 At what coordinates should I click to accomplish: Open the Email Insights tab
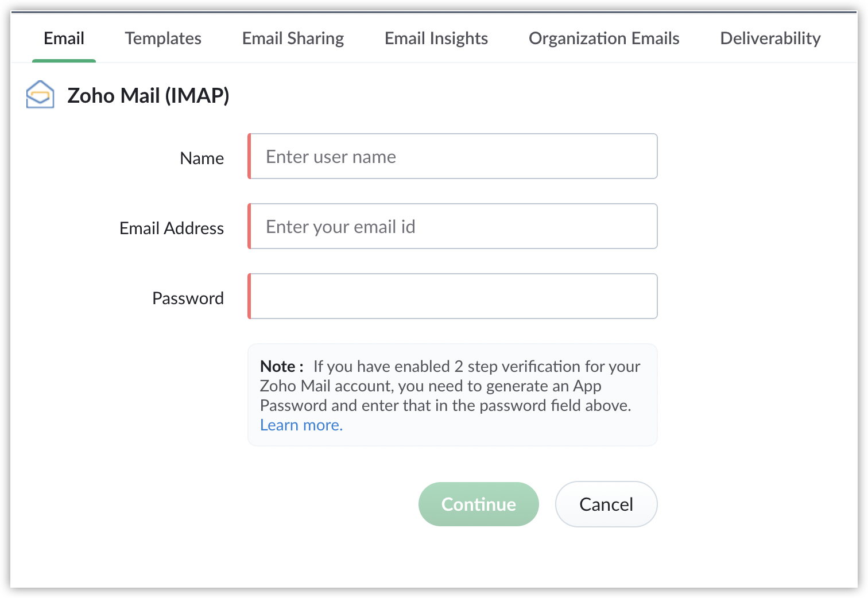click(436, 38)
